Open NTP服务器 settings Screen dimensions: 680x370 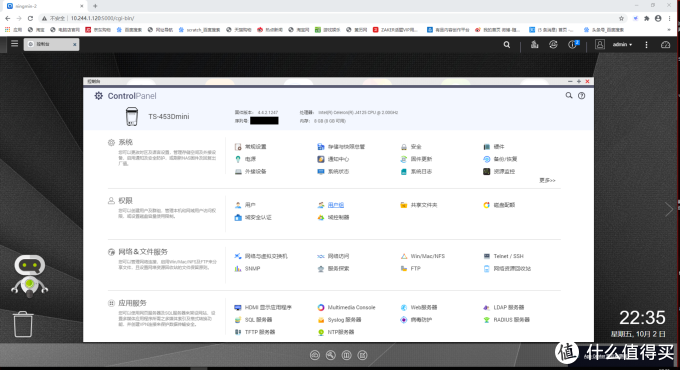point(336,332)
